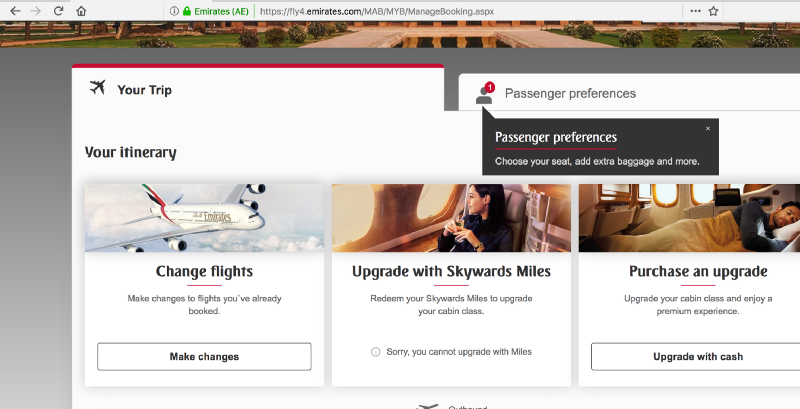Click the Purchase an upgrade cabin image
Image resolution: width=800 pixels, height=409 pixels.
tap(689, 218)
